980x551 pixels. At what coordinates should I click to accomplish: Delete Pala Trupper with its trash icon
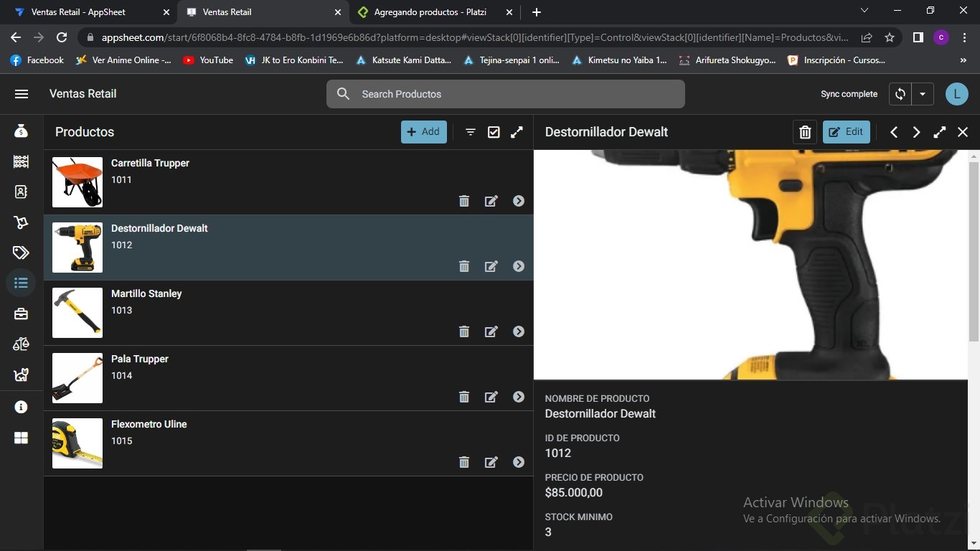(464, 397)
